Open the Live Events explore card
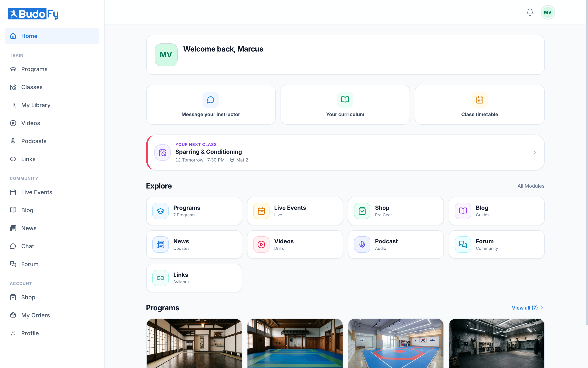The width and height of the screenshot is (588, 368). [x=295, y=211]
